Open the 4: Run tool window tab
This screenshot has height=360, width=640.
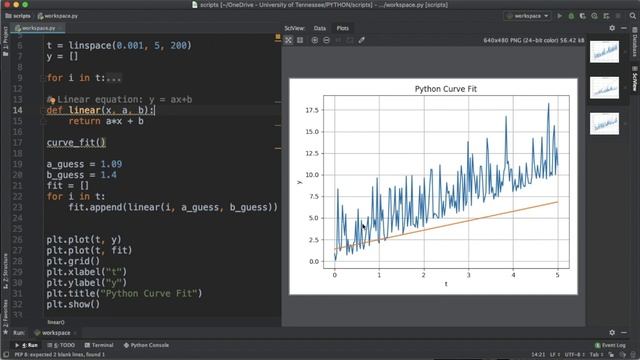(x=28, y=345)
